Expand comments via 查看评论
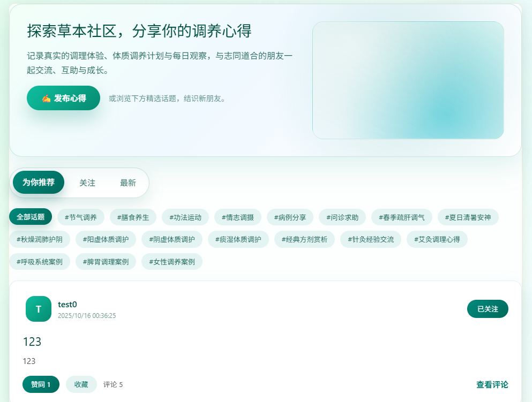The width and height of the screenshot is (532, 402). (x=492, y=384)
